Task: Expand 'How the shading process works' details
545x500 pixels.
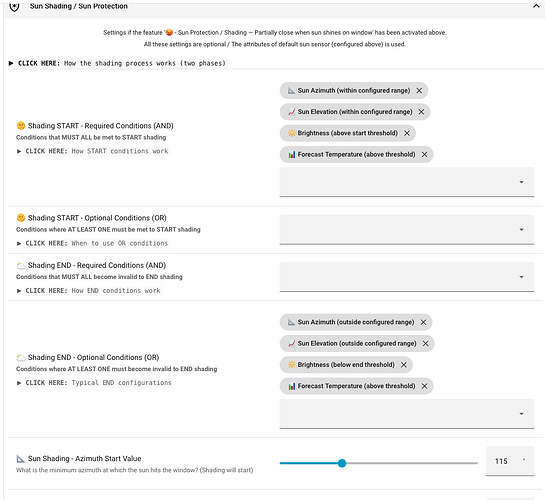Action: point(117,63)
